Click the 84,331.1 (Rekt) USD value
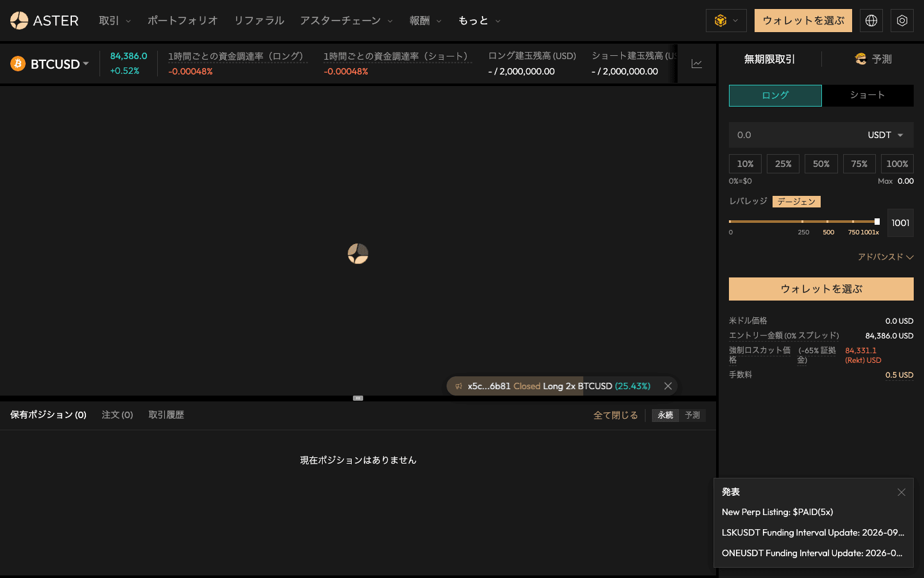This screenshot has height=578, width=924. (x=863, y=355)
